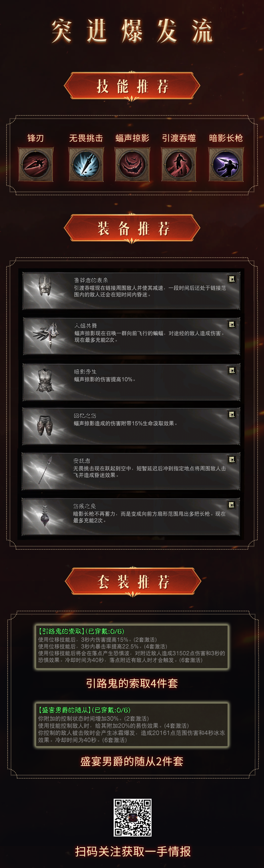Select the spear image of 安抚者

pyautogui.click(x=45, y=470)
